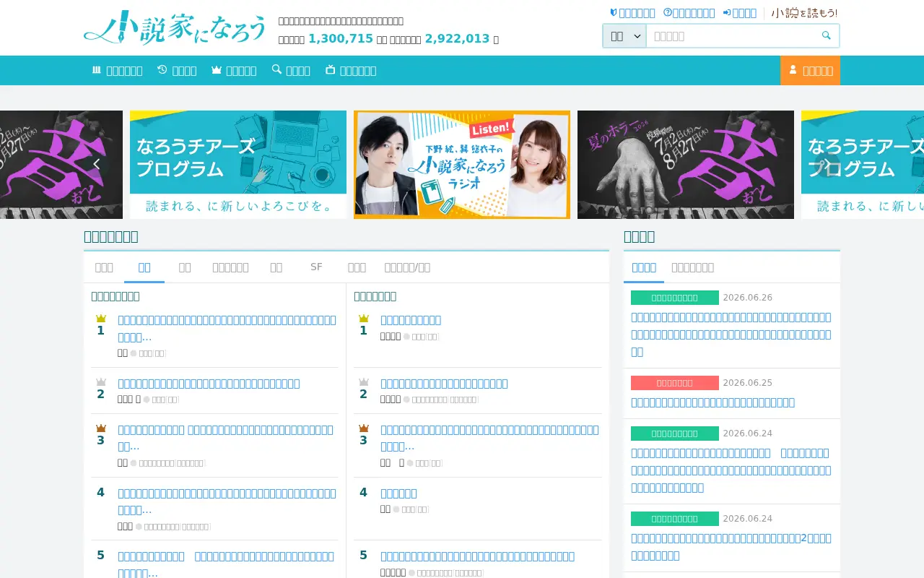Image resolution: width=924 pixels, height=578 pixels.
Task: Open the fully visible なろうチアーズプログラム banner
Action: 238,165
